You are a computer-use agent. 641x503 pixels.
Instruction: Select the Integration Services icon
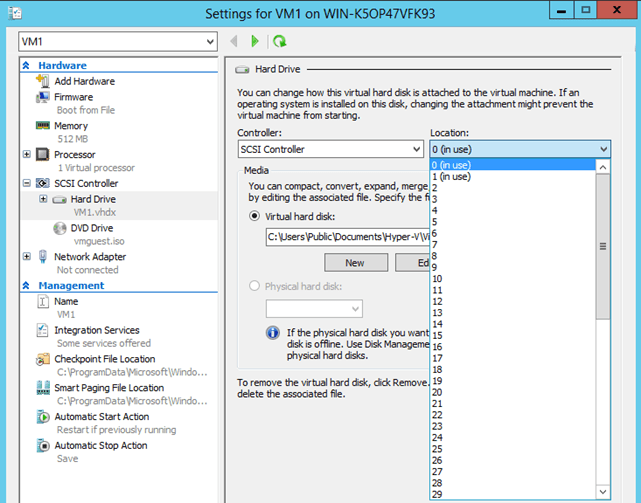[x=43, y=330]
